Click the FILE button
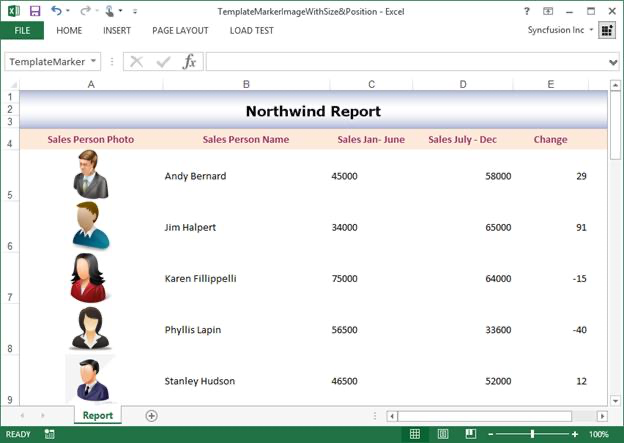The image size is (624, 443). 22,30
